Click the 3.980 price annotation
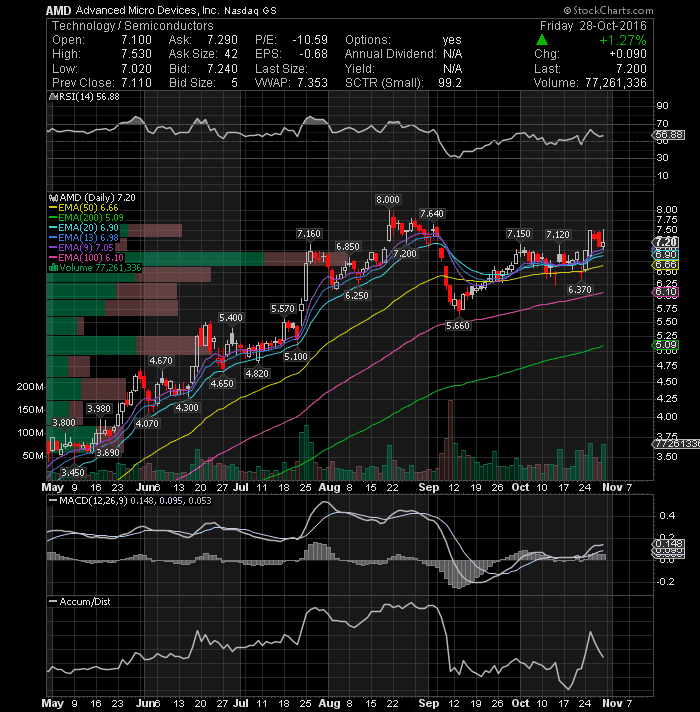Viewport: 700px width, 712px height. (99, 409)
